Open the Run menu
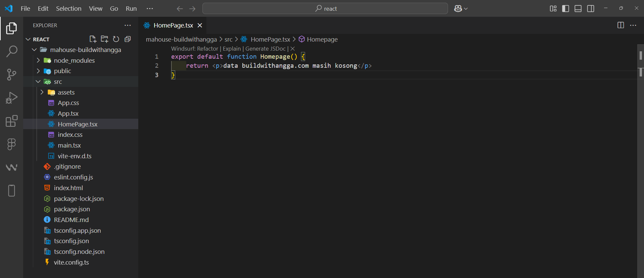This screenshot has width=644, height=278. tap(131, 9)
